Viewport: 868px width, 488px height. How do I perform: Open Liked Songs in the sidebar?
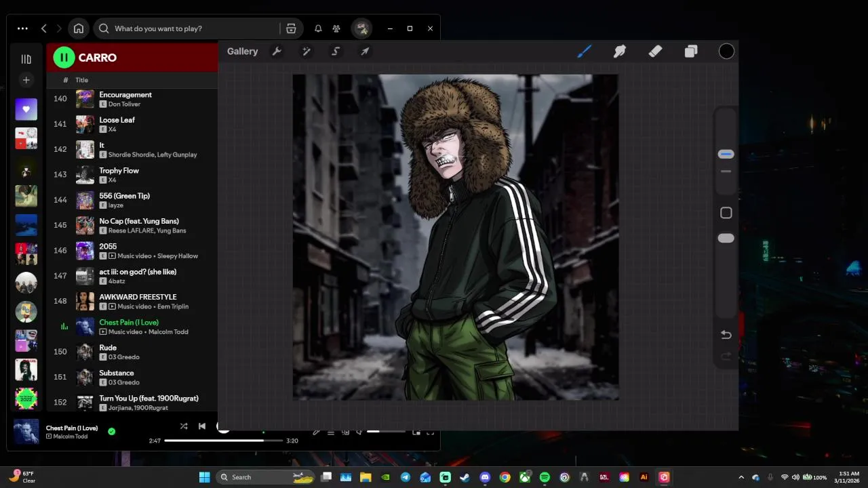coord(26,109)
